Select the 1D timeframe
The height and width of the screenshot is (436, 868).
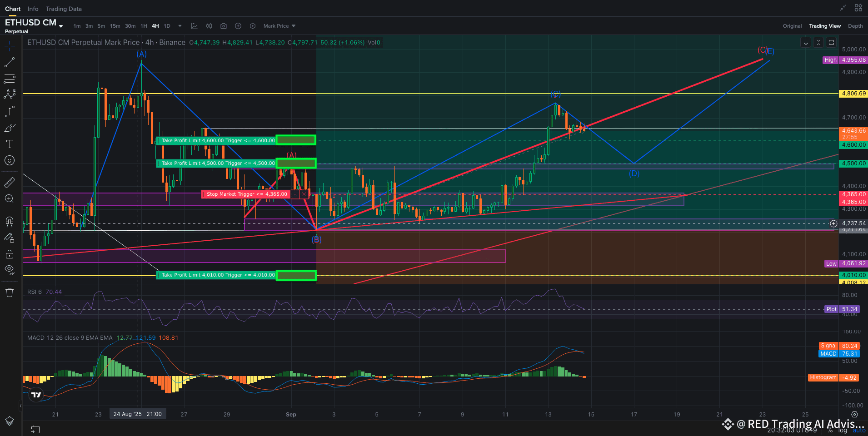tap(167, 26)
